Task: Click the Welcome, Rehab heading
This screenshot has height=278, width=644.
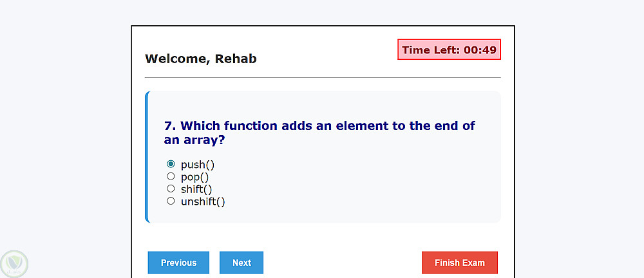Action: pos(201,59)
